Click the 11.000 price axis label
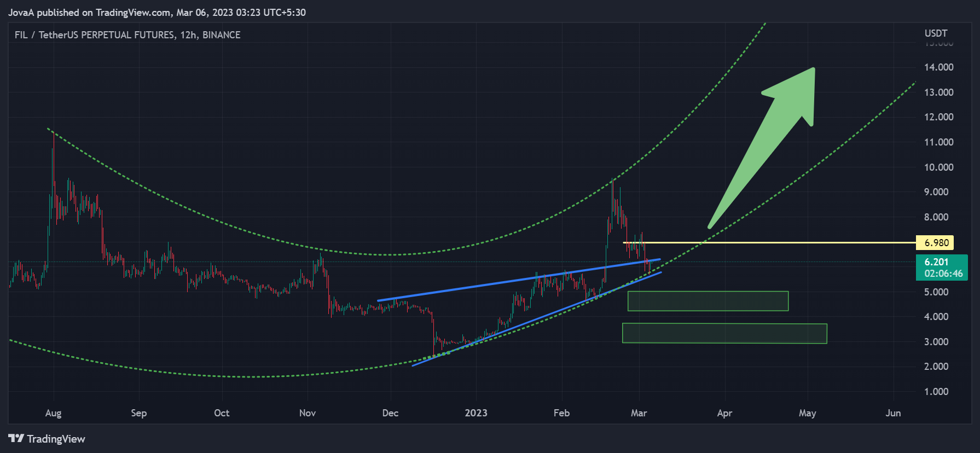 click(x=938, y=142)
